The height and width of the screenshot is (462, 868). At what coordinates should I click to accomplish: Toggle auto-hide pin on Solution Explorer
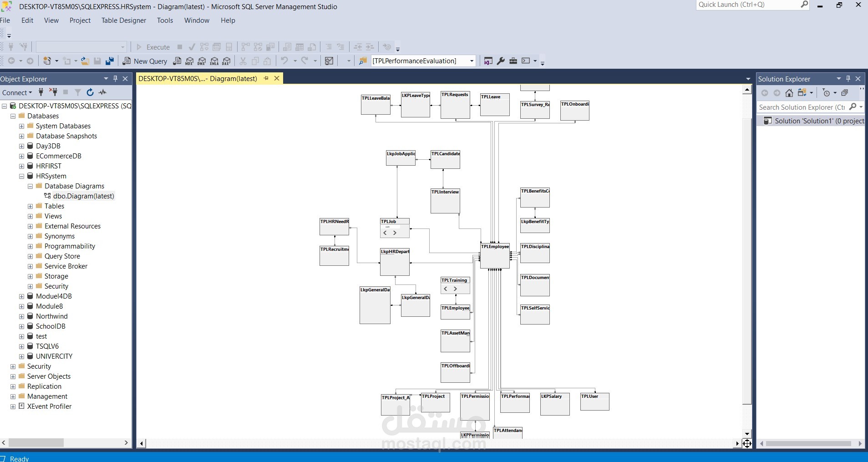[x=848, y=79]
